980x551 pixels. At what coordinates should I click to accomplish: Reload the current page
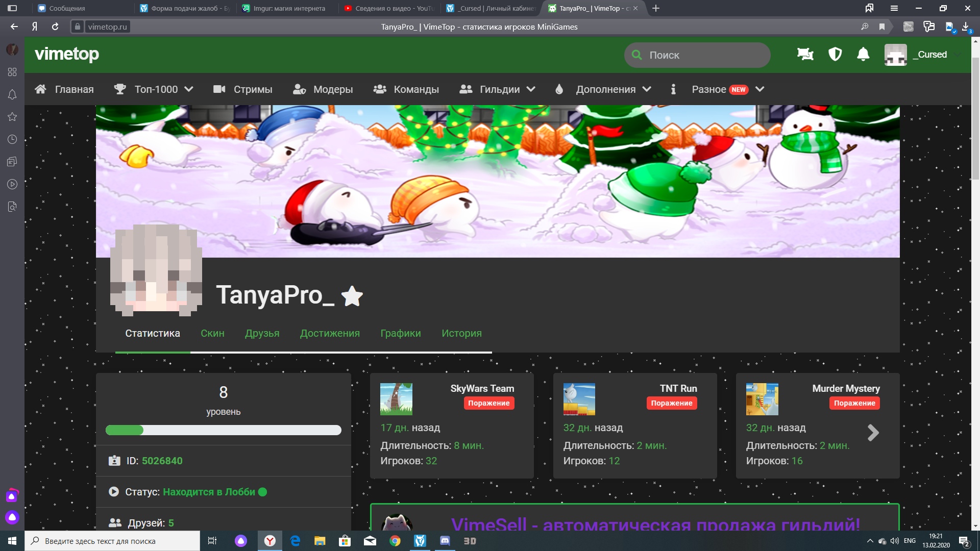(55, 27)
